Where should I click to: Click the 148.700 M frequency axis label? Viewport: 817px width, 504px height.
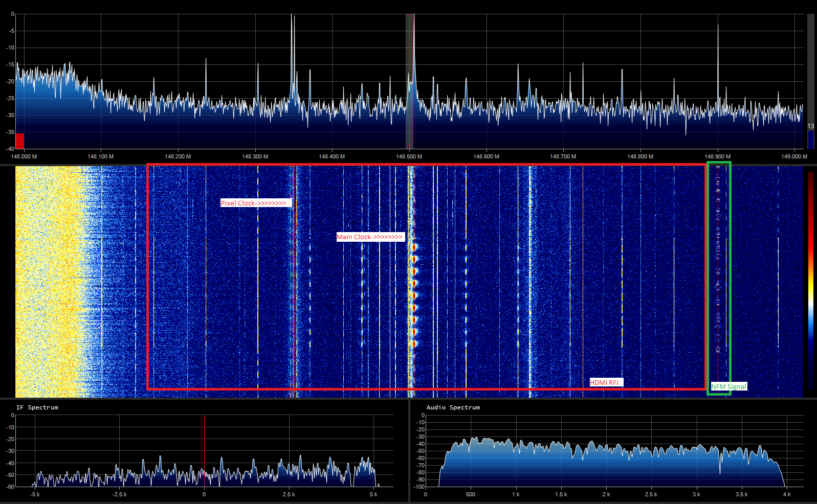coord(563,156)
